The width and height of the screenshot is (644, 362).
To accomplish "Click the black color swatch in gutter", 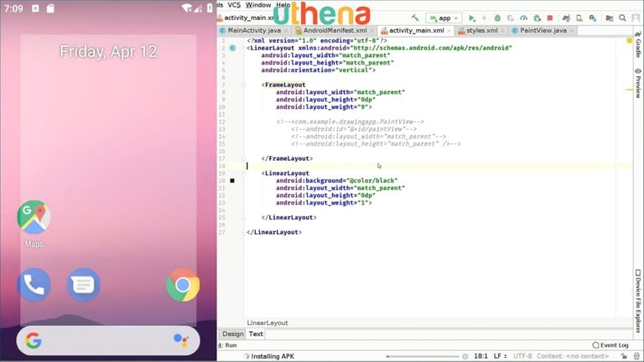I will point(232,180).
